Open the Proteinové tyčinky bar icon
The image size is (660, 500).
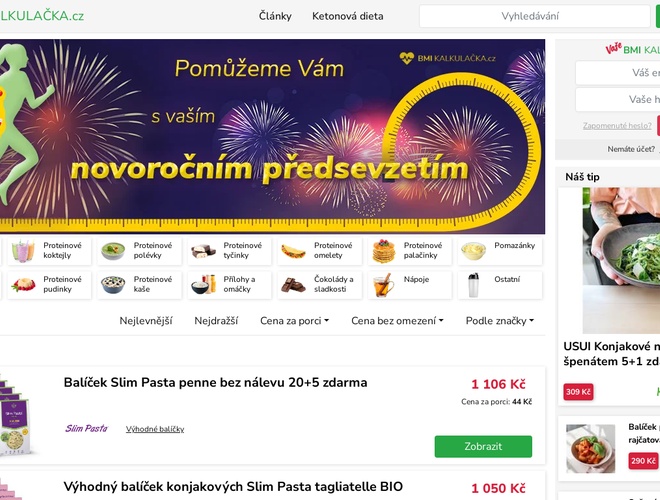click(x=203, y=251)
